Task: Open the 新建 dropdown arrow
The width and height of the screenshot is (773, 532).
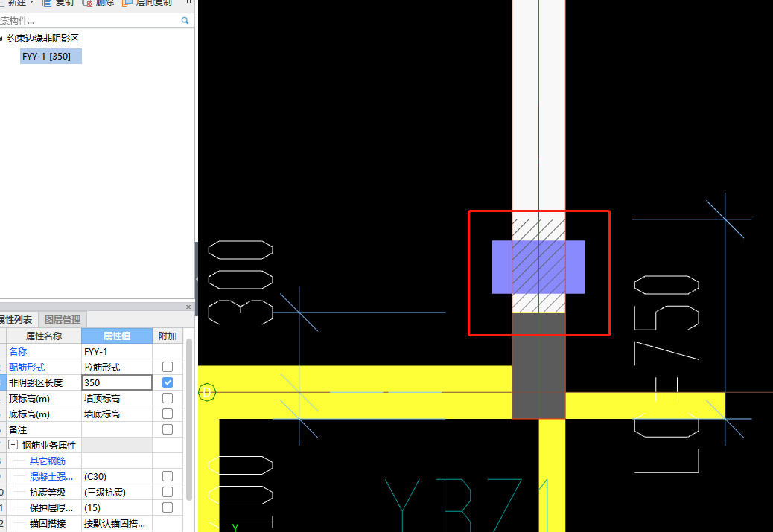Action: [x=32, y=2]
